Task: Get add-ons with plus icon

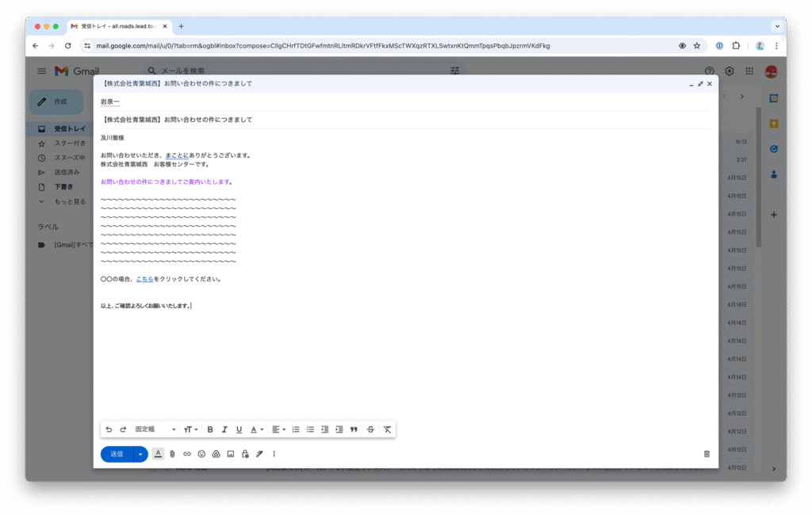Action: click(774, 214)
